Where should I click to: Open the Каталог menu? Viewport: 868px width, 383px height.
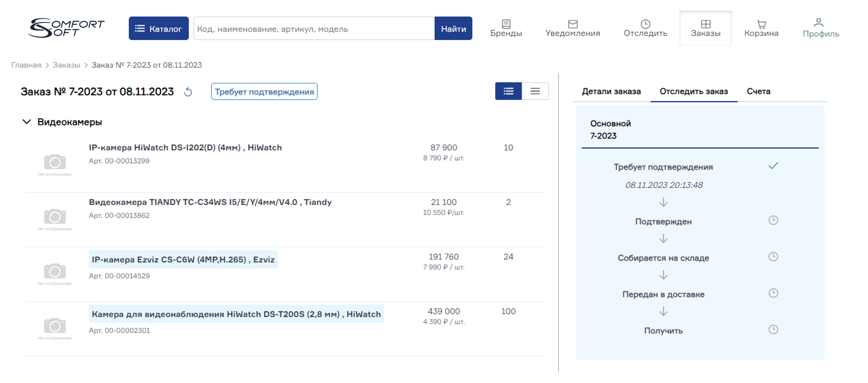[158, 28]
